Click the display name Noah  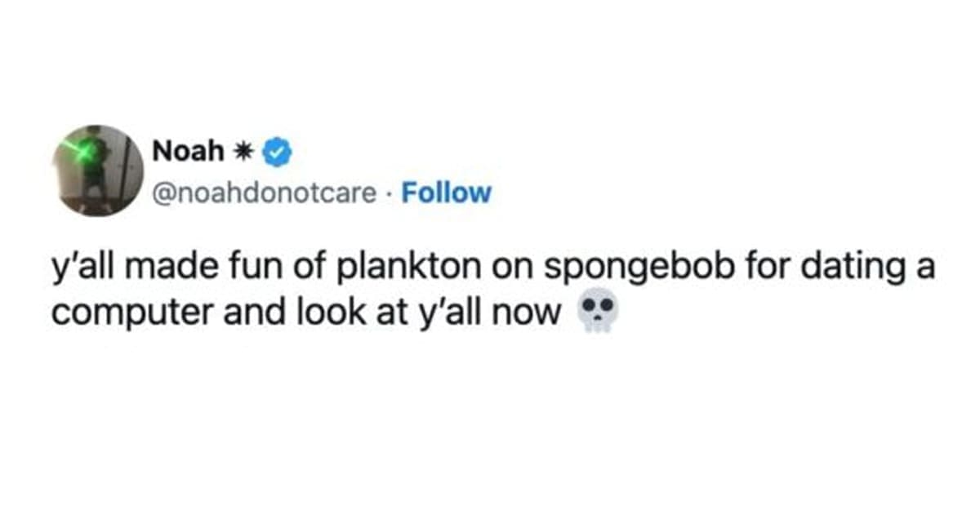tap(189, 150)
